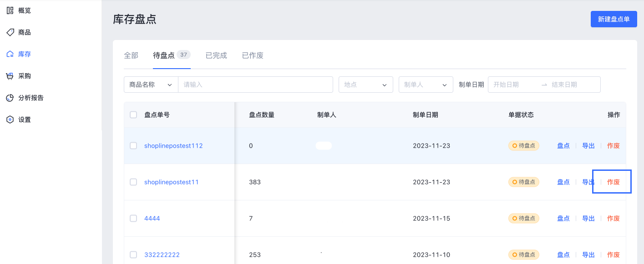The width and height of the screenshot is (644, 264).
Task: Expand the 商品名称 search-type dropdown
Action: point(151,85)
